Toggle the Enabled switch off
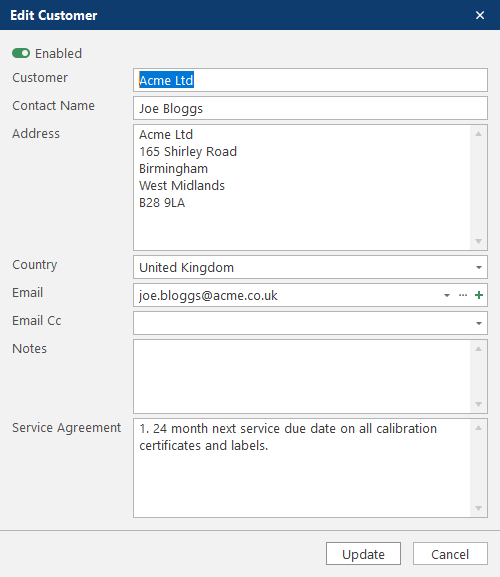 coord(21,53)
